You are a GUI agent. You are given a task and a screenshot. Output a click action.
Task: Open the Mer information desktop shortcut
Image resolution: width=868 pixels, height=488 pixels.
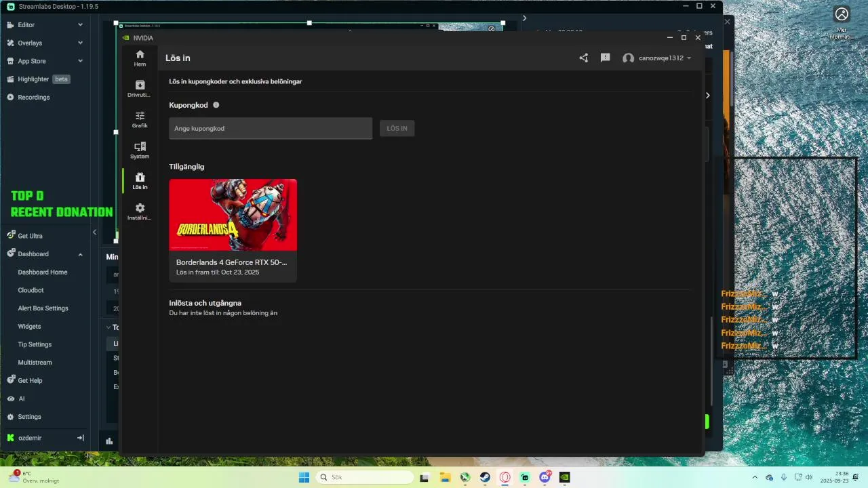[842, 23]
